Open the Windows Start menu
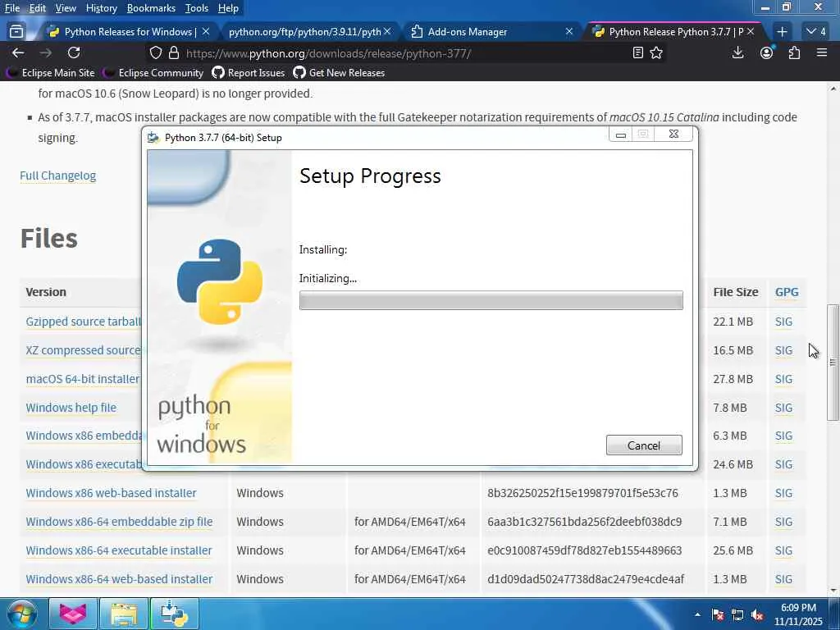Viewport: 840px width, 630px height. [21, 614]
